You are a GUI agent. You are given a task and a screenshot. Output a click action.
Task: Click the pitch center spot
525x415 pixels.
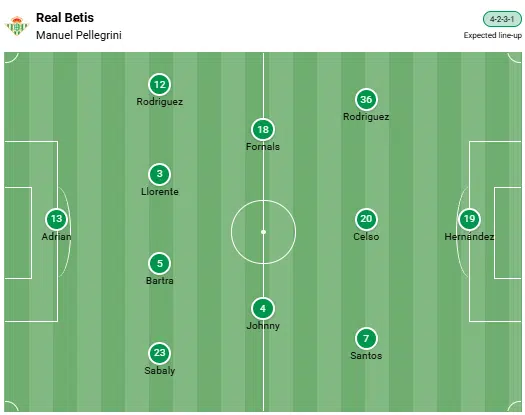click(263, 232)
